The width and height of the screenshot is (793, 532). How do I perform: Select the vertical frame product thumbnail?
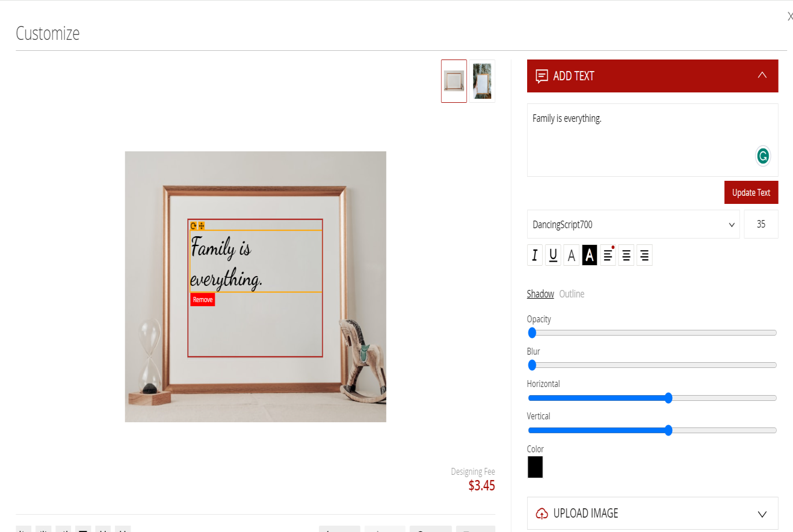coord(482,81)
